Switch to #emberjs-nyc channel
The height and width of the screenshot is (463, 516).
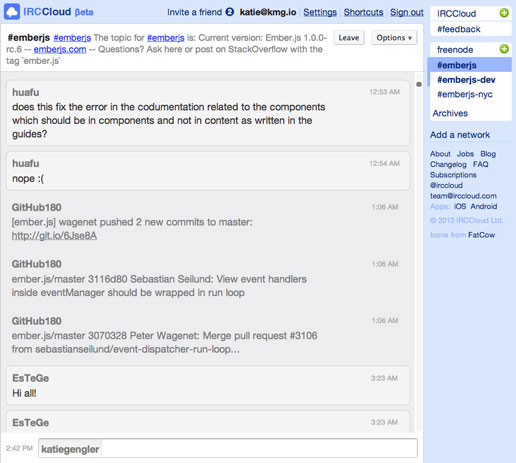pyautogui.click(x=465, y=94)
